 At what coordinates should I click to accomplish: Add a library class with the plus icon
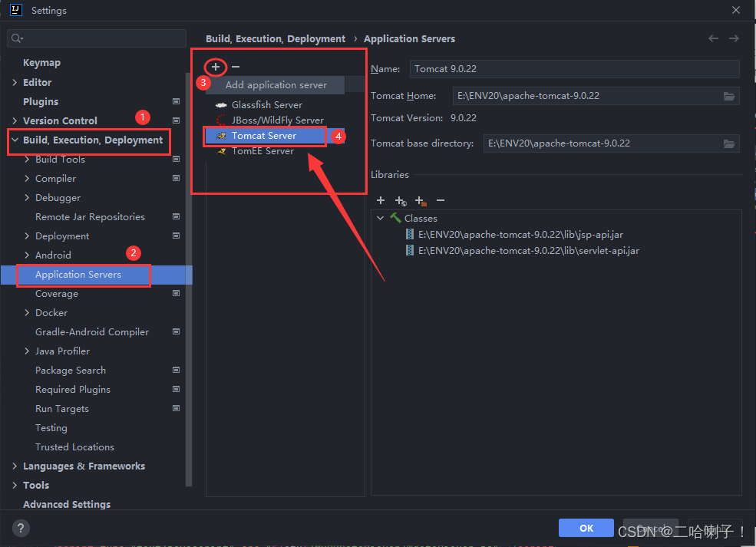(x=381, y=200)
